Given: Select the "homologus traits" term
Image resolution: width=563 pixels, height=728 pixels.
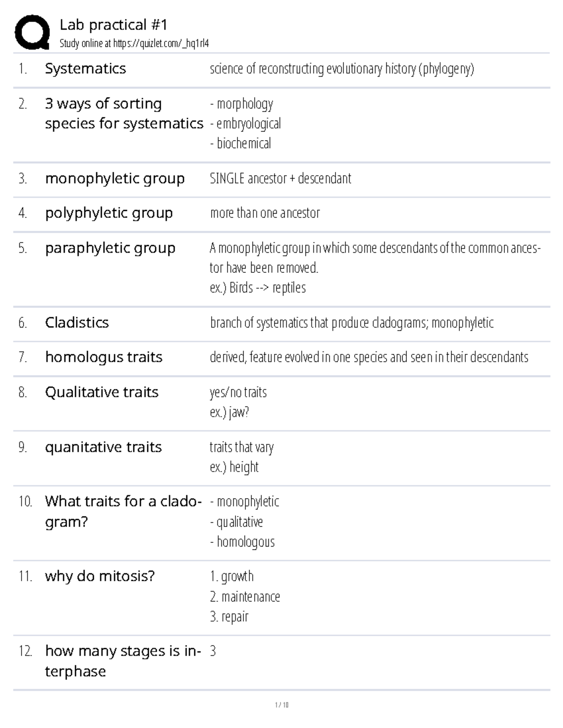Looking at the screenshot, I should point(104,357).
